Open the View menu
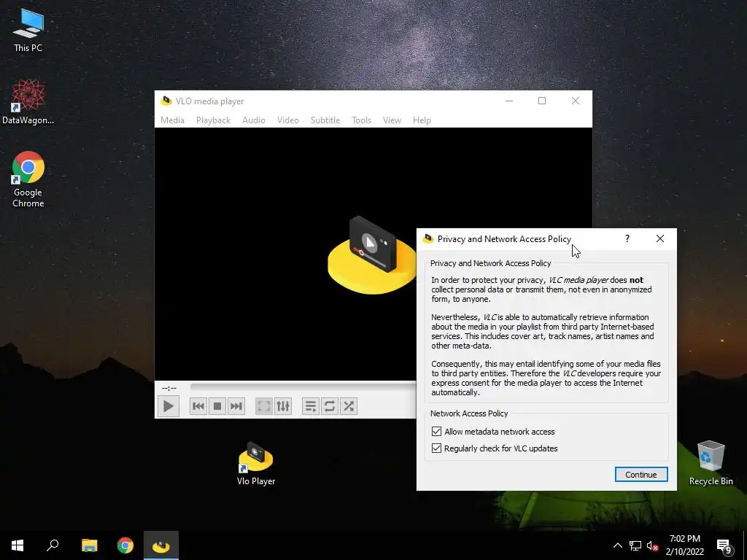Image resolution: width=747 pixels, height=560 pixels. pos(392,120)
